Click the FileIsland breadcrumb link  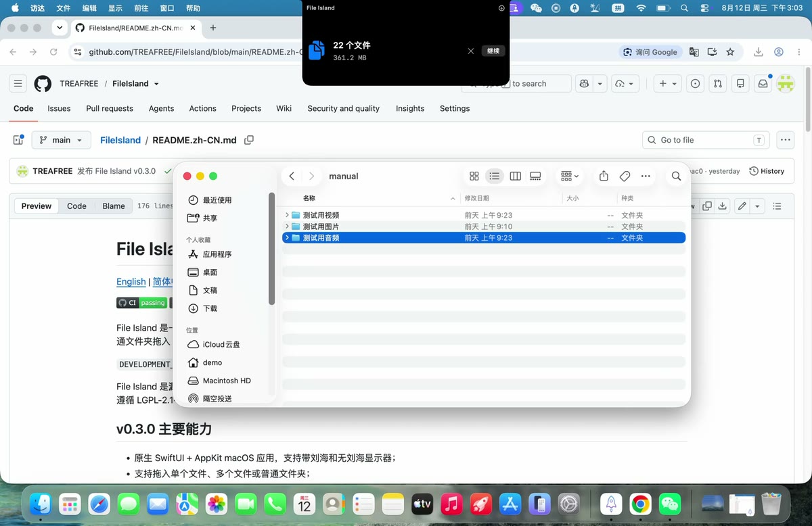120,140
